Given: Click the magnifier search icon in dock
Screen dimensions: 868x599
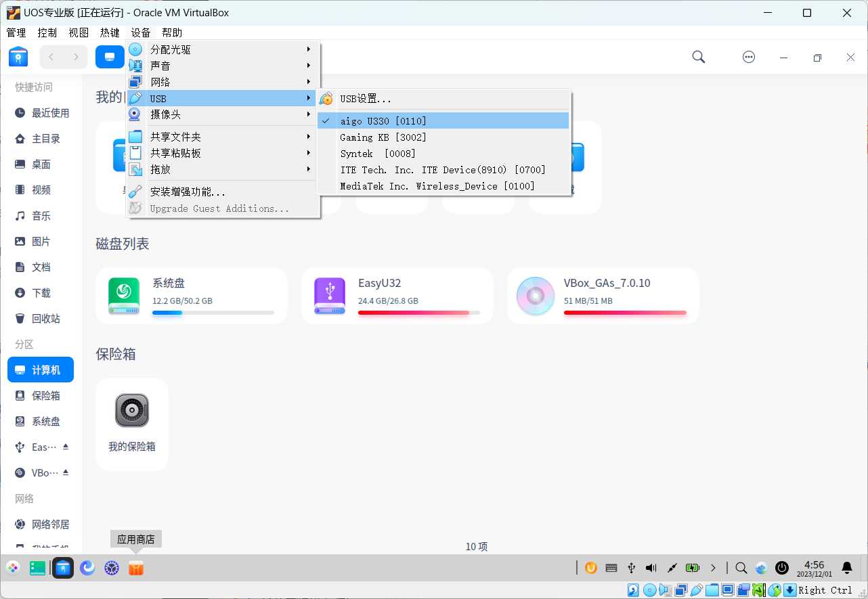Looking at the screenshot, I should pyautogui.click(x=741, y=568).
